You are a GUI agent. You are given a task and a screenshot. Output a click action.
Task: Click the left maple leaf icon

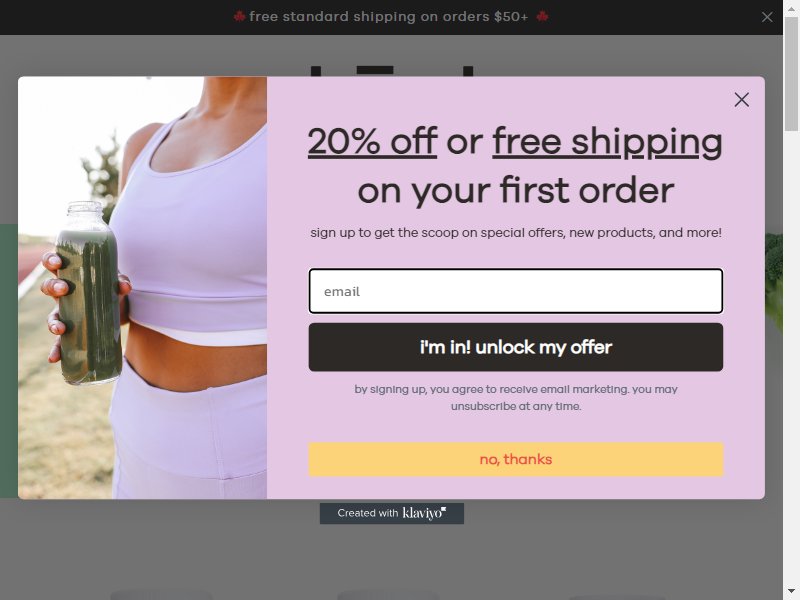239,17
